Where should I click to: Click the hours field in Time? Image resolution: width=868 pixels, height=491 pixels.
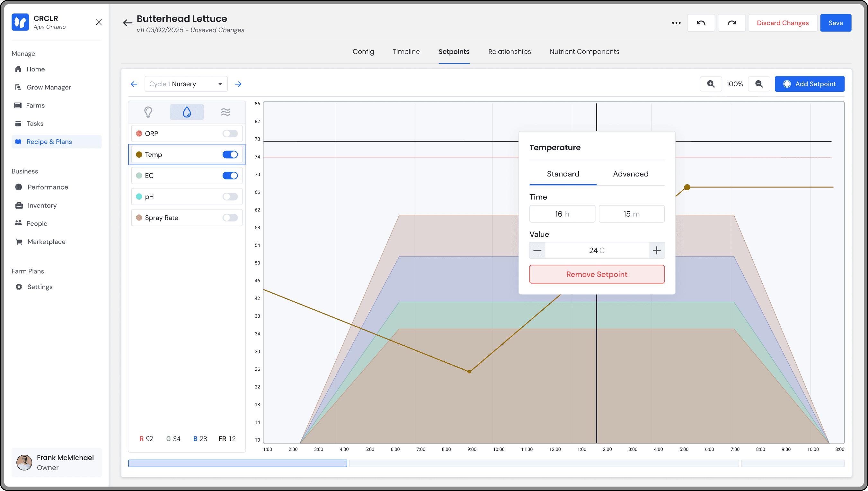click(562, 214)
